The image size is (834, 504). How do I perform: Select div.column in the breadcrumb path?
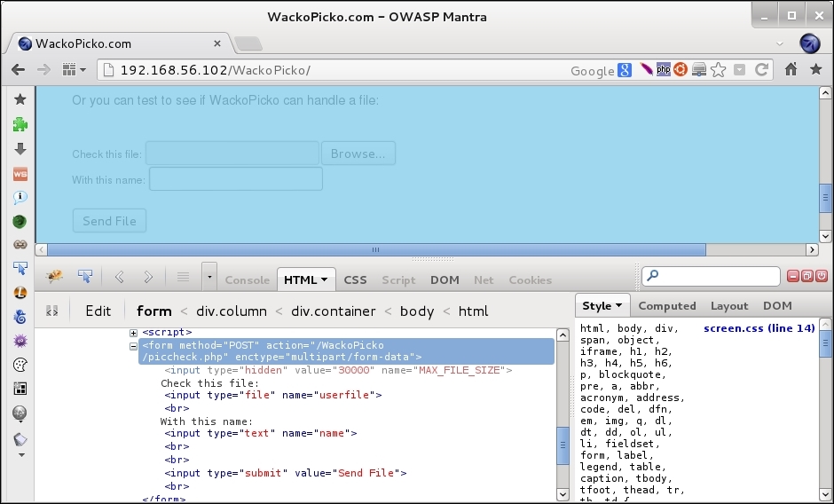click(232, 311)
